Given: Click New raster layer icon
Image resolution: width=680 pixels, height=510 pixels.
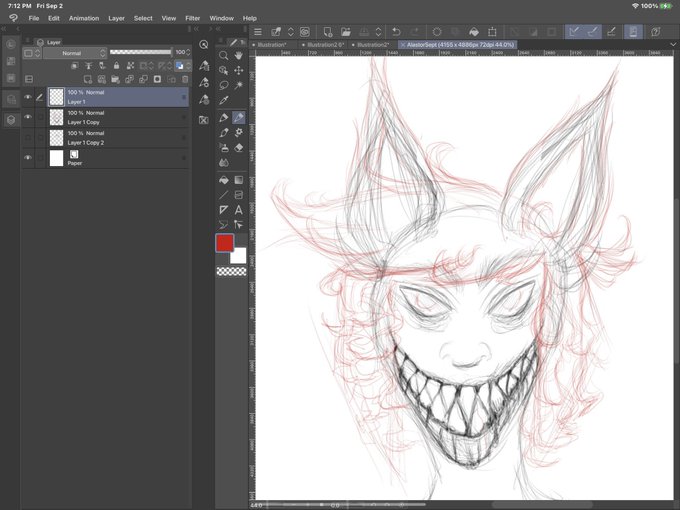Looking at the screenshot, I should 88,79.
